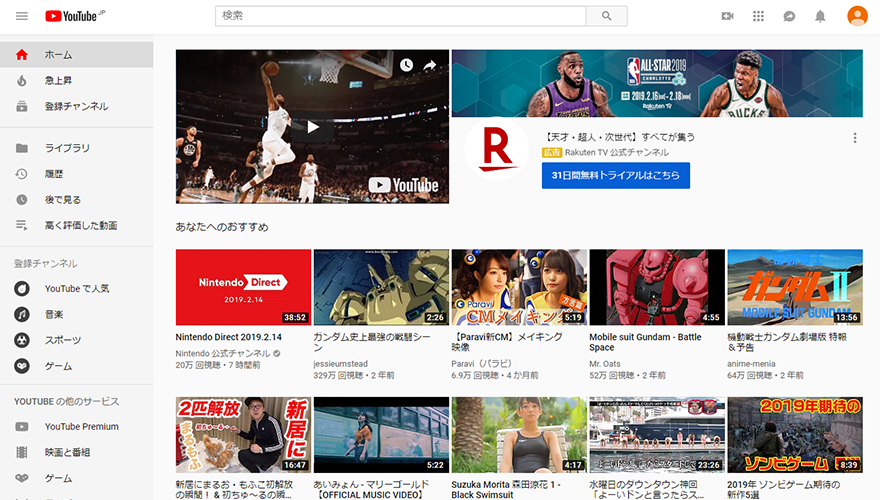880x500 pixels.
Task: Open the messages icon in header
Action: click(789, 16)
